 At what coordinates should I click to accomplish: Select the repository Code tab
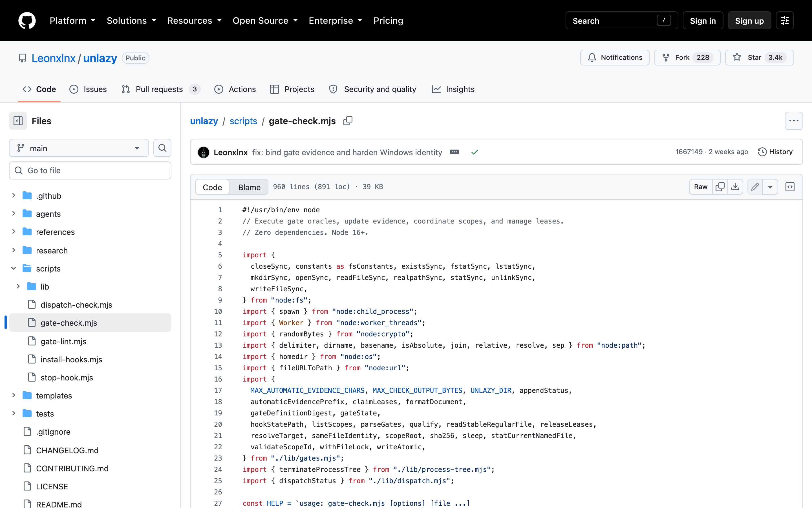point(39,89)
